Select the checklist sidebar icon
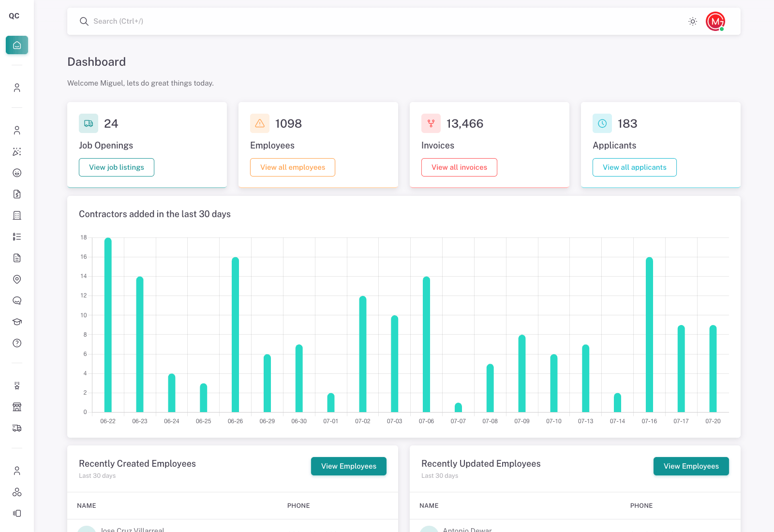Screen dimensions: 774x532 click(17, 236)
